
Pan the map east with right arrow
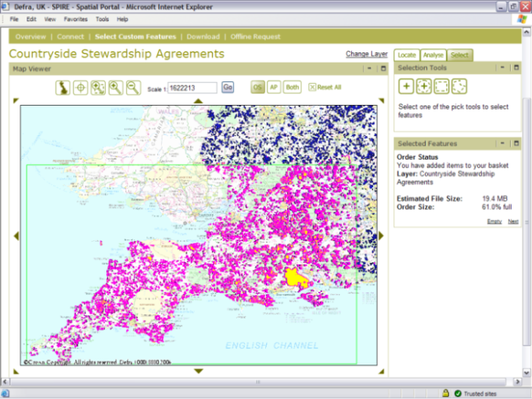click(x=381, y=235)
